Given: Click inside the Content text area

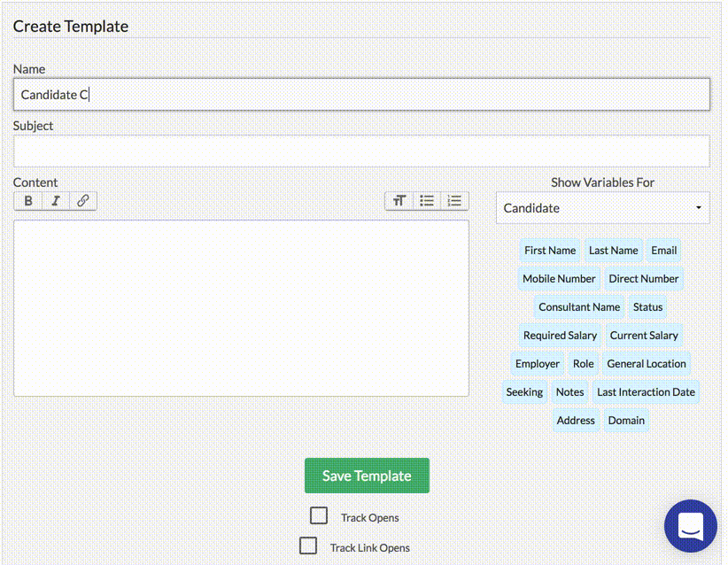Looking at the screenshot, I should pyautogui.click(x=241, y=307).
